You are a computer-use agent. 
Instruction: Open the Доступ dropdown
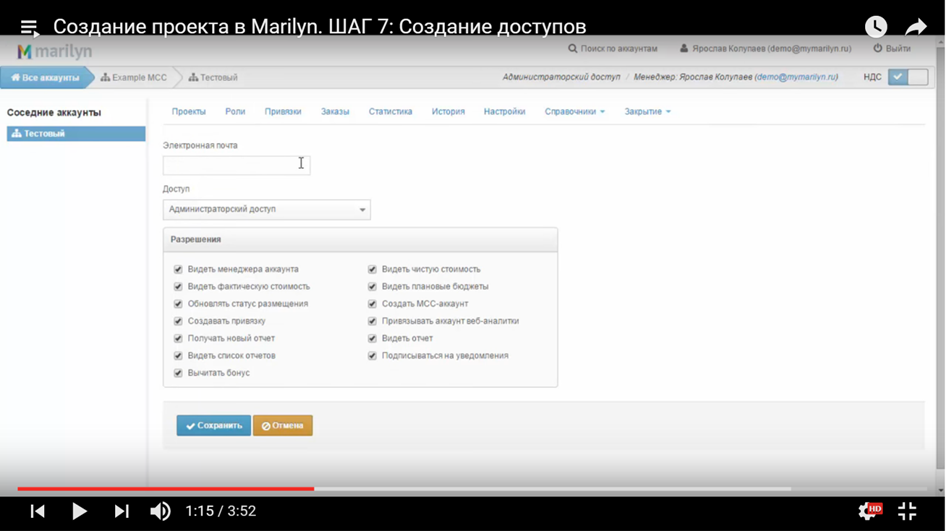[267, 209]
